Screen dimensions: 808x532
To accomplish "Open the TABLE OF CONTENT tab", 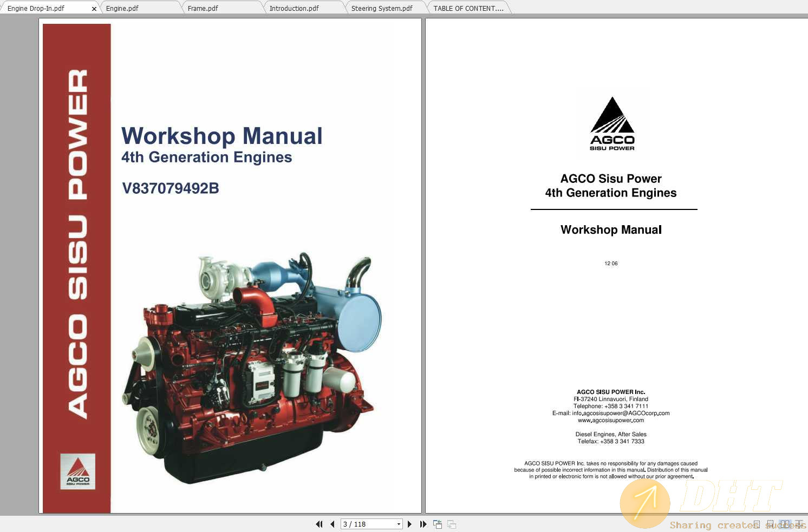I will [468, 8].
